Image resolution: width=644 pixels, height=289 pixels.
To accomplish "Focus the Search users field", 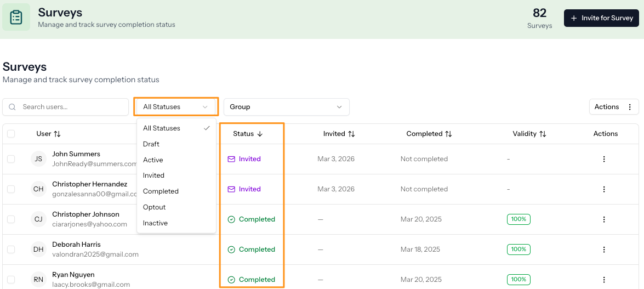I will 66,107.
